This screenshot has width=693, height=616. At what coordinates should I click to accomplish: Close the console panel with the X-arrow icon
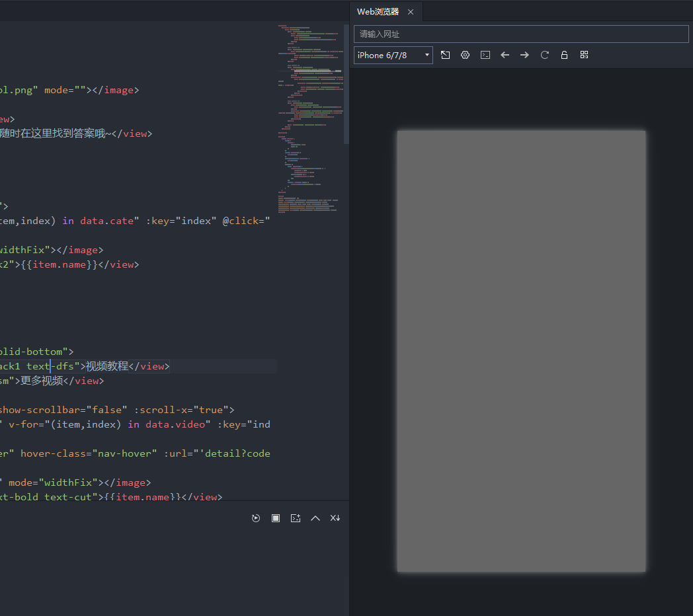[335, 518]
